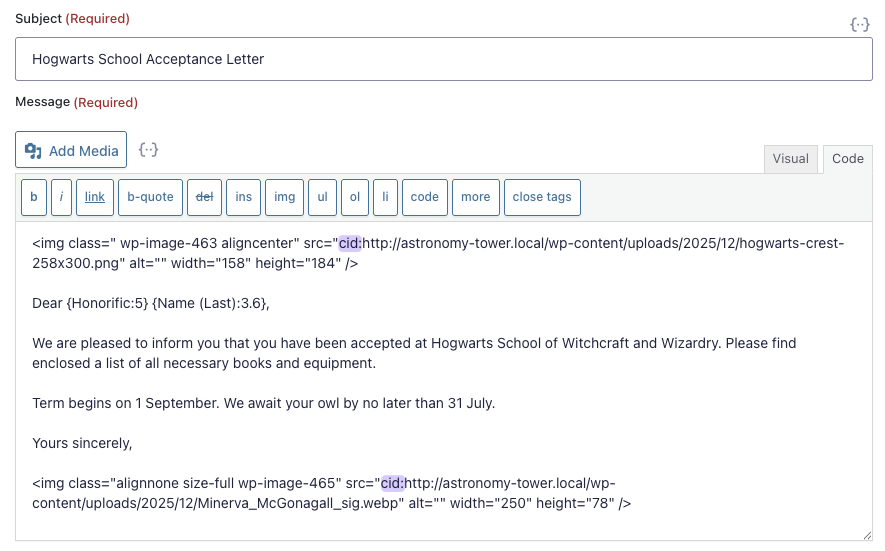885x551 pixels.
Task: Insert an image using img button
Action: tap(285, 197)
